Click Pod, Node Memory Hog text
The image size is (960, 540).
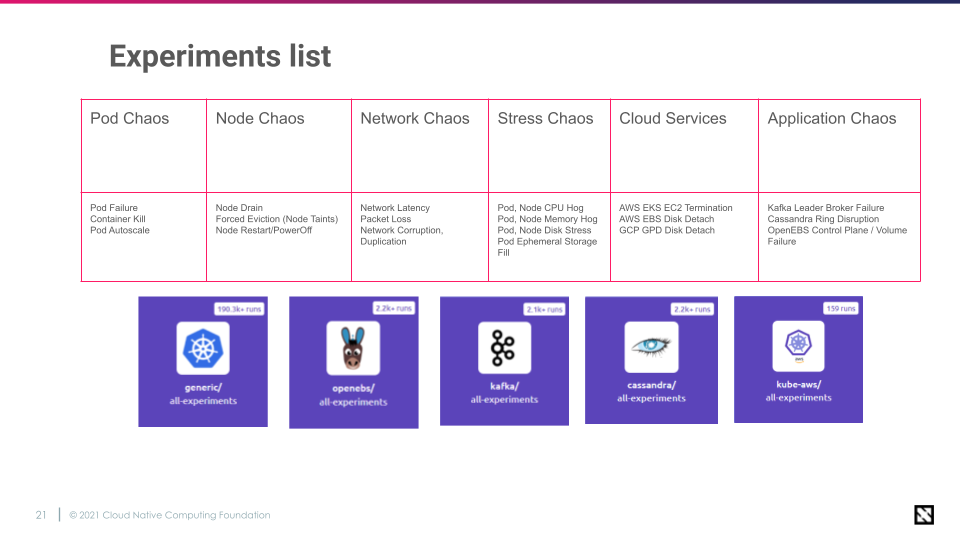point(547,219)
